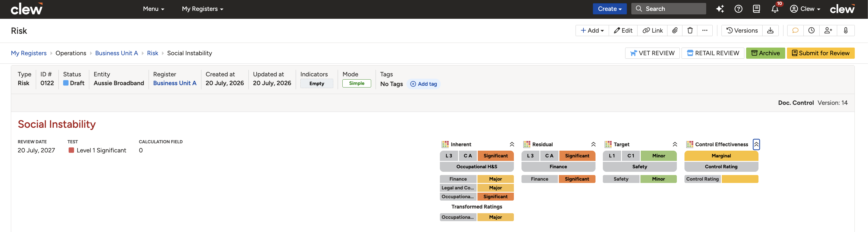Click Submit for Review button
Viewport: 868px width, 232px height.
click(820, 53)
